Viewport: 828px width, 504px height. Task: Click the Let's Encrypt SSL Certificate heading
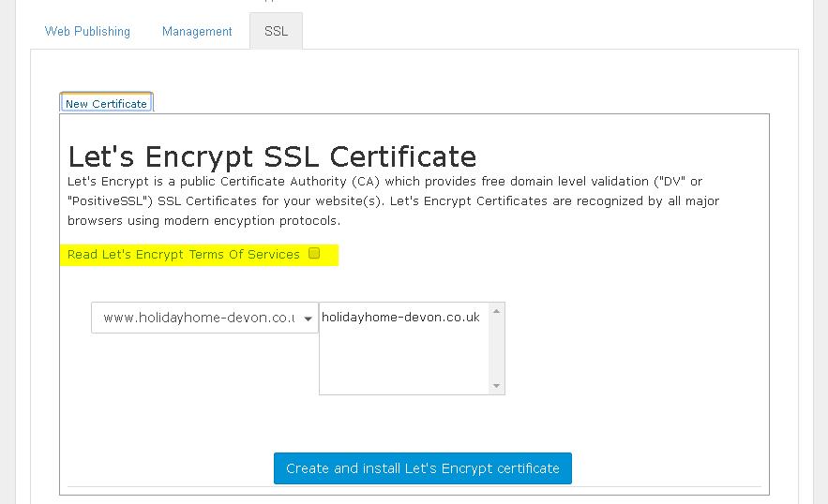tap(272, 156)
